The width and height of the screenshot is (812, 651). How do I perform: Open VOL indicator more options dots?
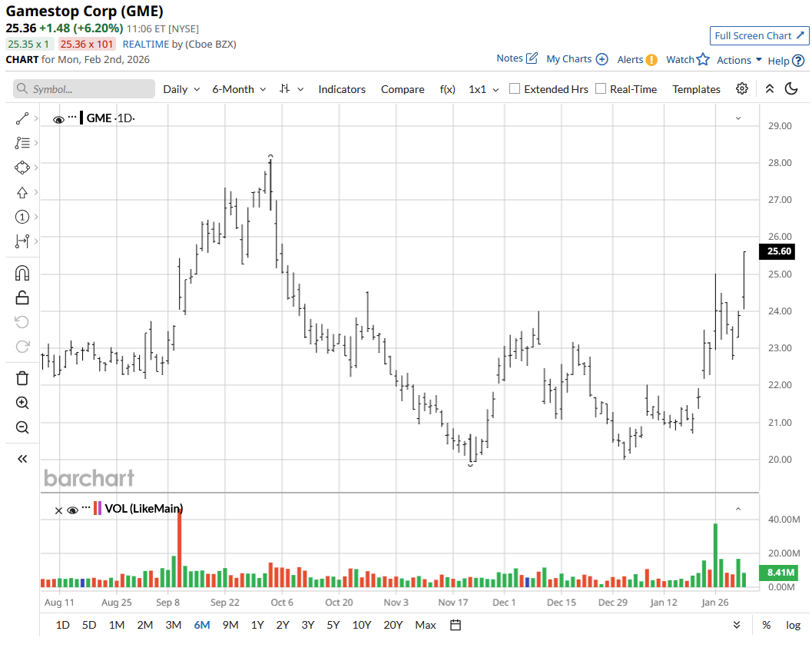[x=86, y=507]
